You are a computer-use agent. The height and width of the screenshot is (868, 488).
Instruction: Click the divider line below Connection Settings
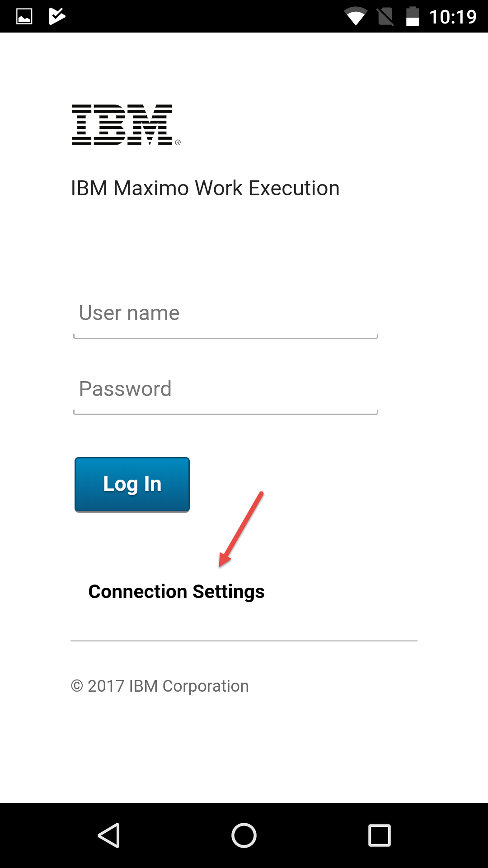click(x=244, y=641)
